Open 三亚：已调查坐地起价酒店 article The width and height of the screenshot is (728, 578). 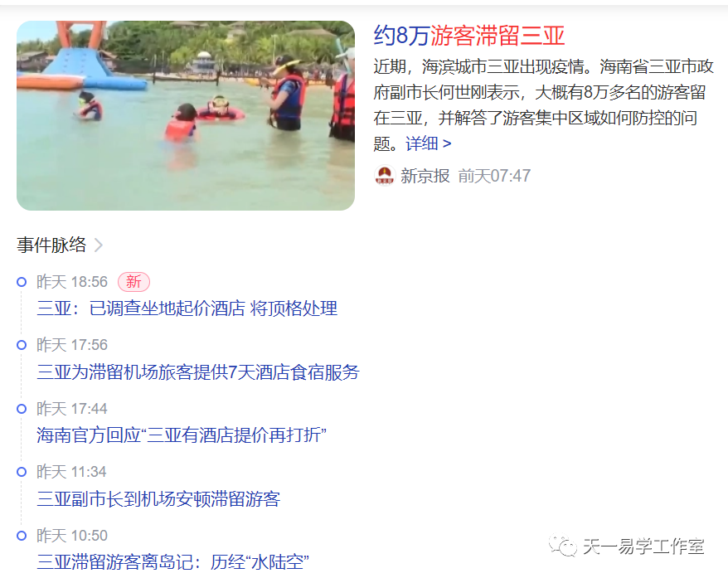[x=187, y=308]
